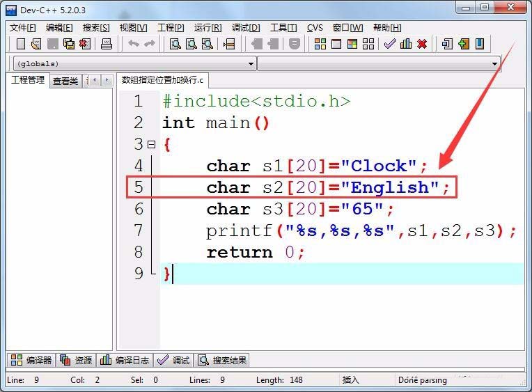The width and height of the screenshot is (532, 392).
Task: Click the #include<stdio.h> line of code
Action: pyautogui.click(x=256, y=101)
